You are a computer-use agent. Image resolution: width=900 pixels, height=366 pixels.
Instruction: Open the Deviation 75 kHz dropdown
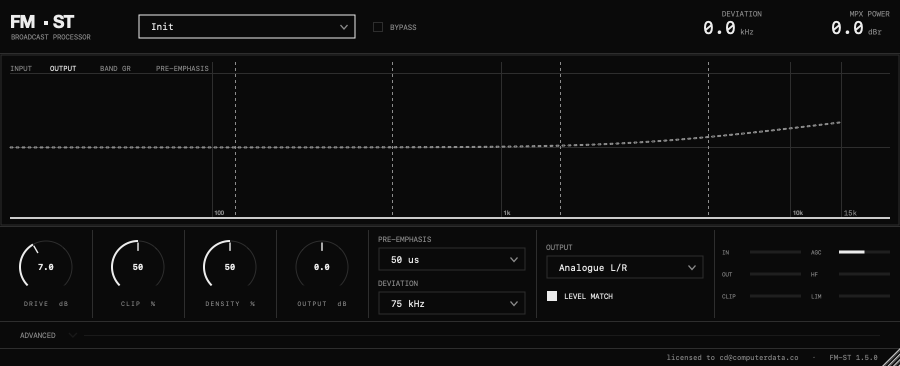[452, 303]
